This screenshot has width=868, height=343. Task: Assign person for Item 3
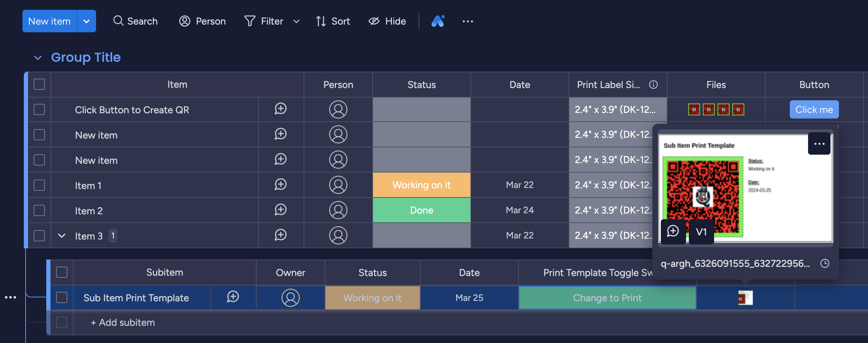[338, 236]
